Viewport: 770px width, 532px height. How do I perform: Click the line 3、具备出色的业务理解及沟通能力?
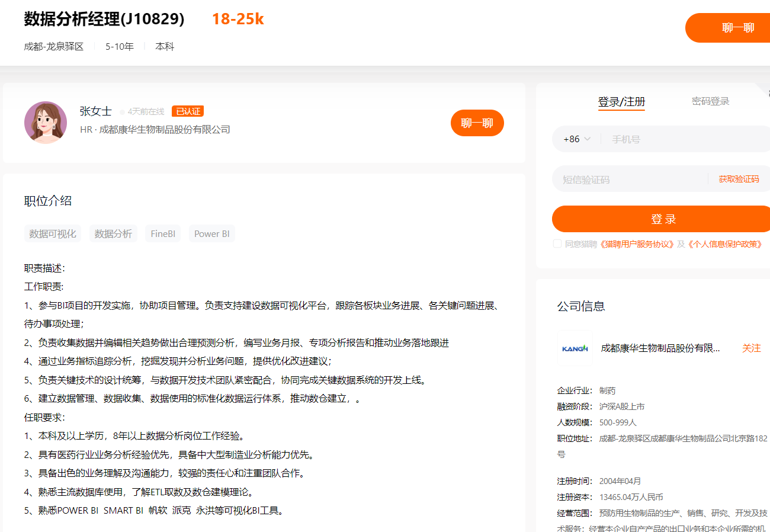pyautogui.click(x=165, y=473)
